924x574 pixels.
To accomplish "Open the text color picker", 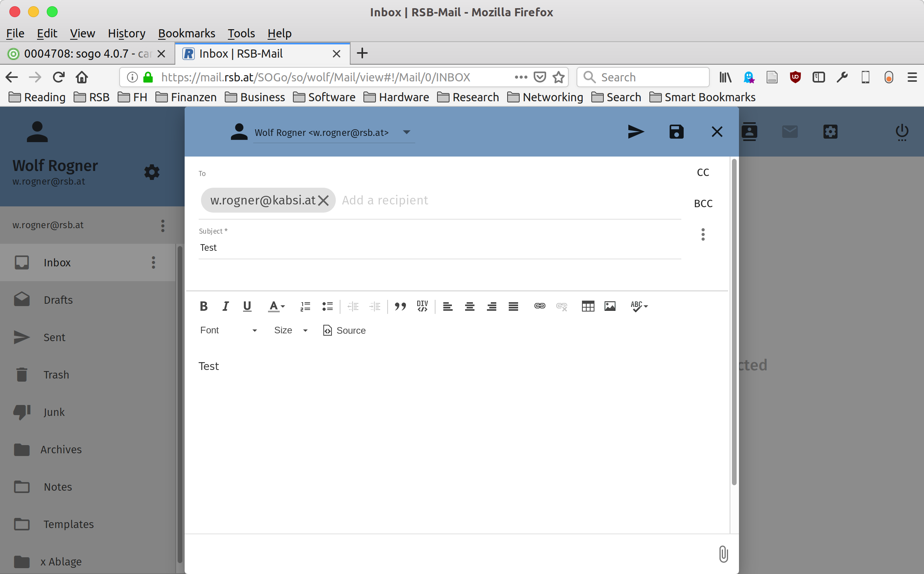I will click(x=277, y=306).
